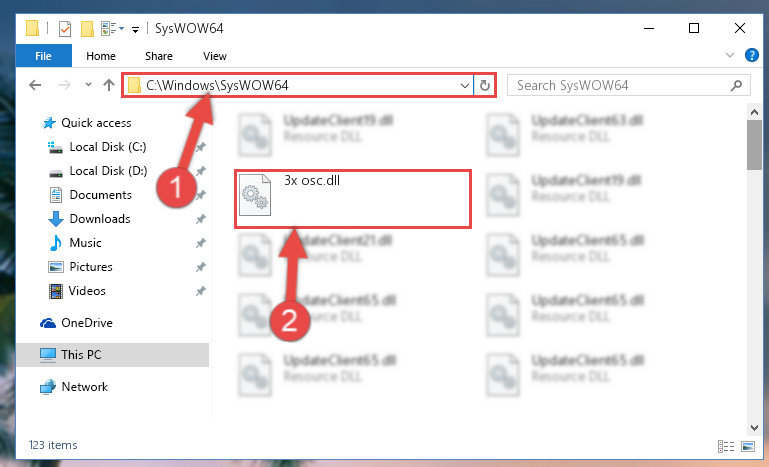The image size is (769, 467).
Task: Go back with the left arrow button
Action: [35, 85]
